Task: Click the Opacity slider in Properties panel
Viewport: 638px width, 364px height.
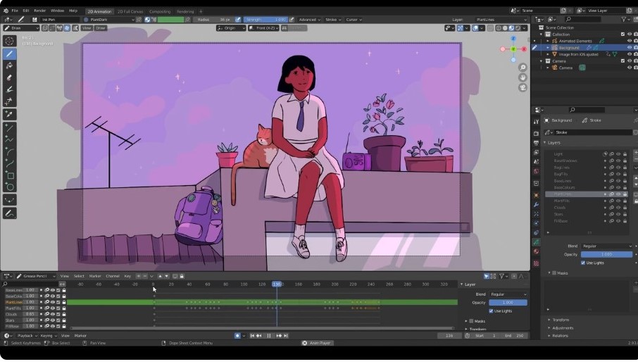Action: (606, 254)
